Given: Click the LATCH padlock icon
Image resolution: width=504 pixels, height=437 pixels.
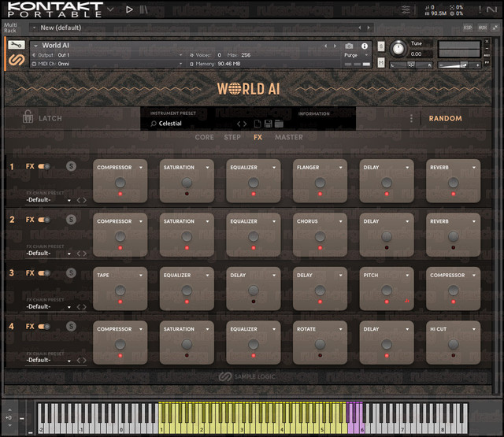Looking at the screenshot, I should pos(28,117).
